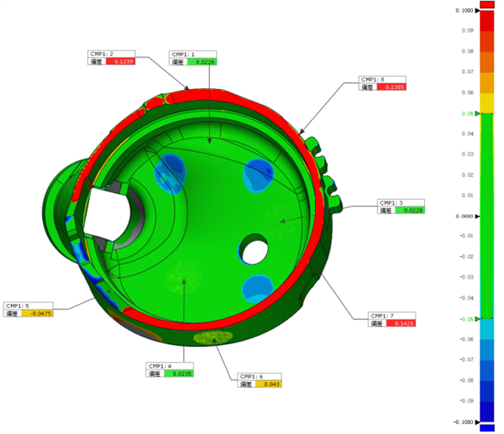Click the green in-tolerance band of scale
The height and width of the screenshot is (434, 504).
pyautogui.click(x=487, y=217)
